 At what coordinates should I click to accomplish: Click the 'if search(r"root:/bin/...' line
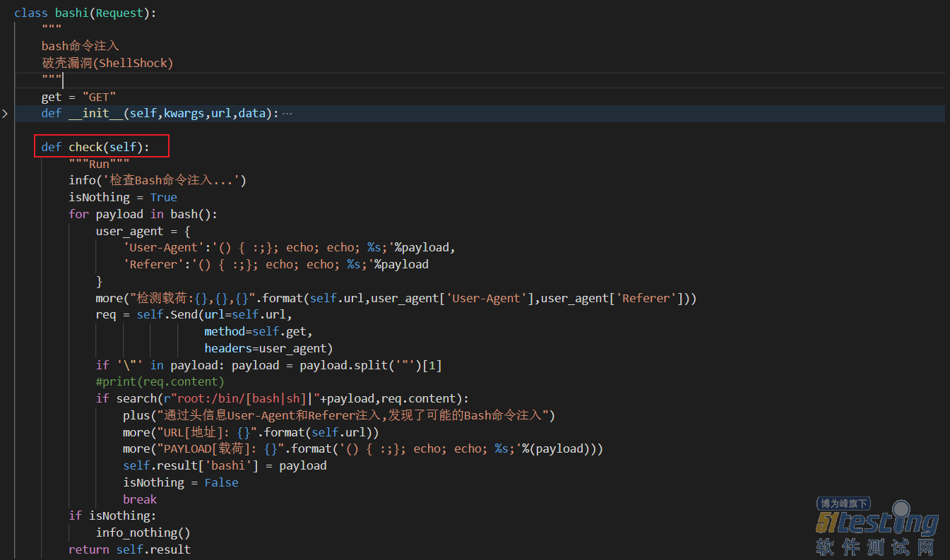(283, 398)
